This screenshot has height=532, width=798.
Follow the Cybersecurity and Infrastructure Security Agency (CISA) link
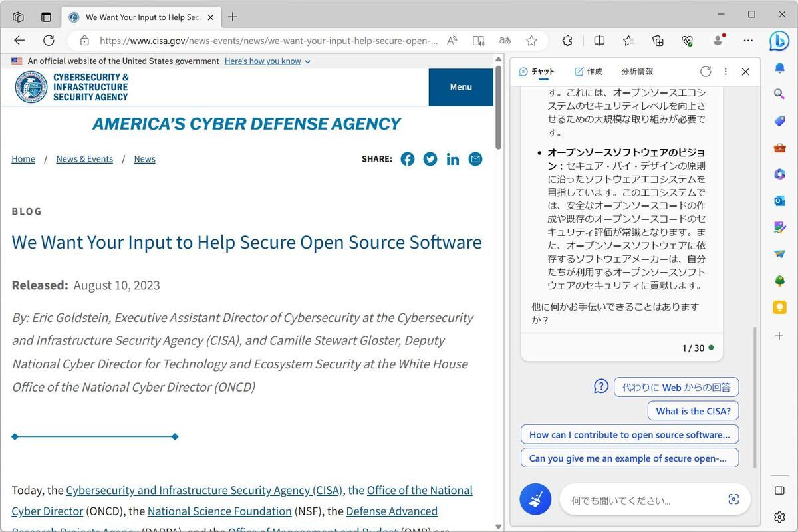click(x=204, y=490)
